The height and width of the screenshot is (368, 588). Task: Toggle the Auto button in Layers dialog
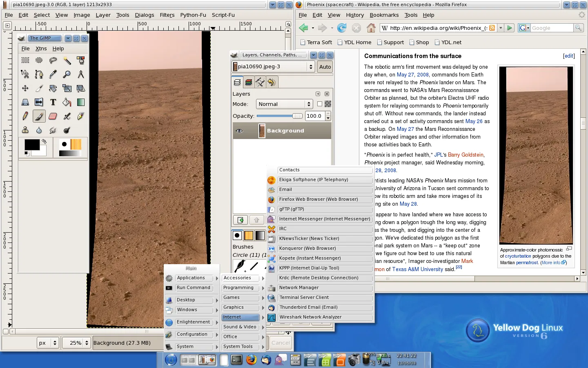(x=325, y=67)
